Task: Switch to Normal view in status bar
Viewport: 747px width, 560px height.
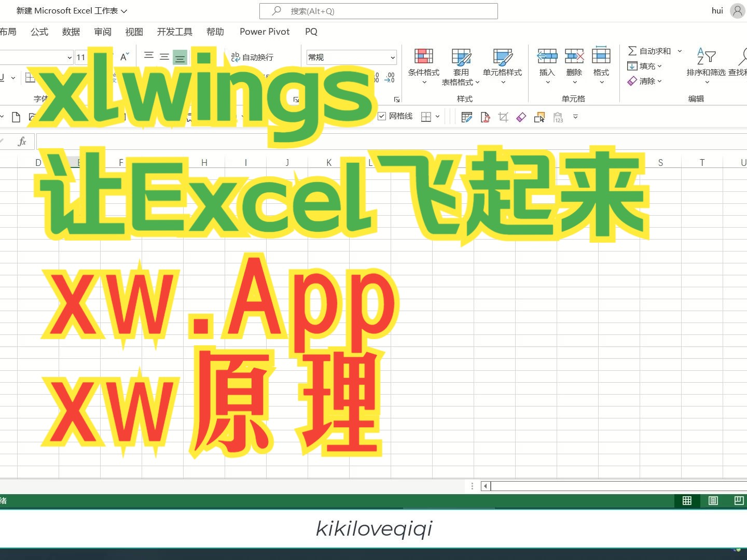Action: click(x=687, y=500)
